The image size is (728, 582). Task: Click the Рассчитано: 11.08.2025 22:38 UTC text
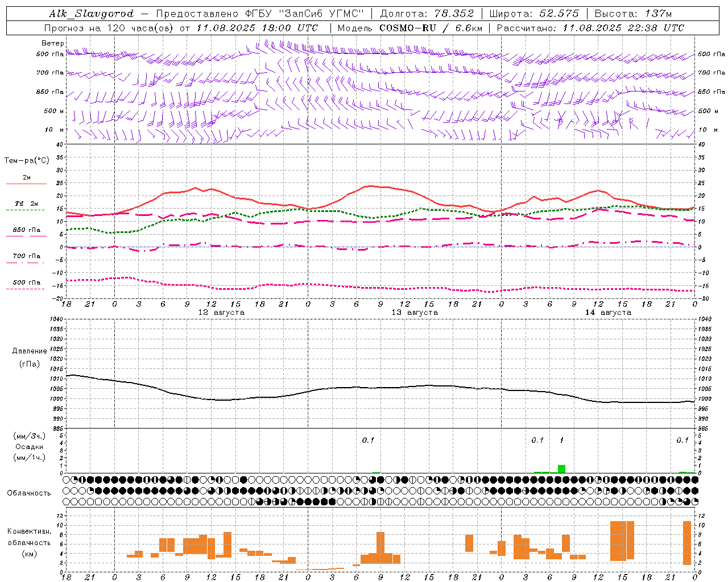[x=590, y=28]
